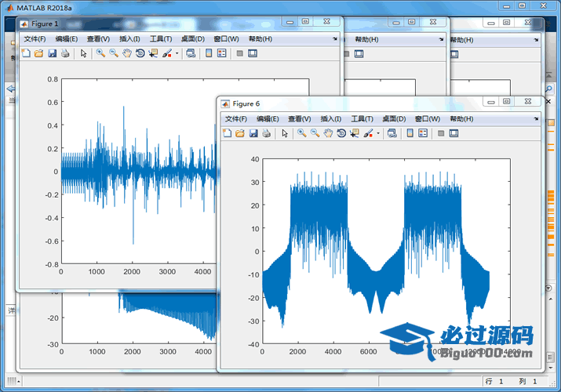Screen dimensions: 561x392
Task: Activate Zoom Out tool in Figure 1
Action: pos(114,53)
